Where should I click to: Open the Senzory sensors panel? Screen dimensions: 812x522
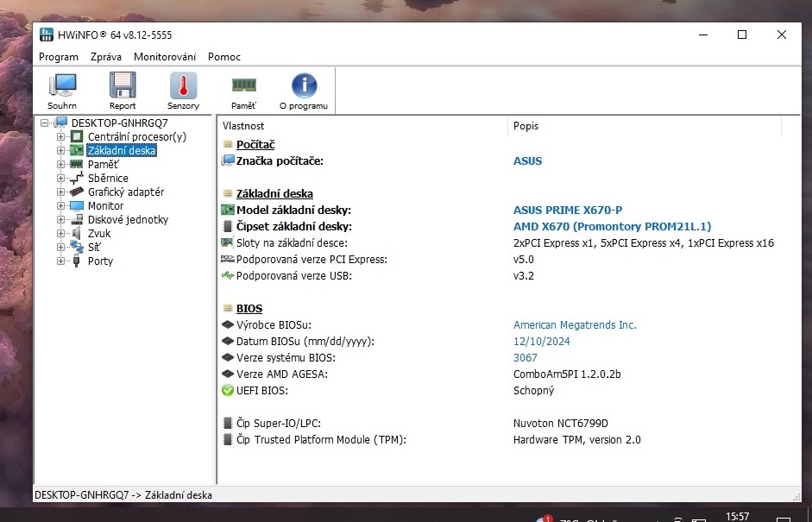(182, 89)
